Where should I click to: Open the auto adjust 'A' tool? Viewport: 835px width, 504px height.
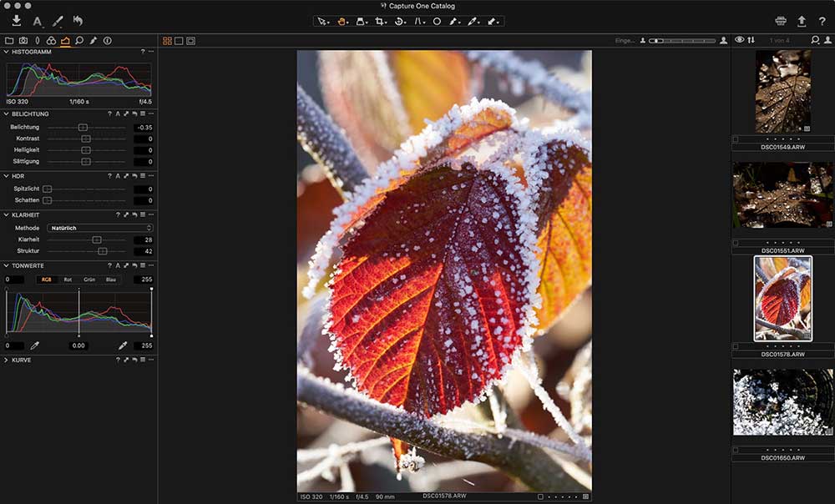pyautogui.click(x=37, y=22)
